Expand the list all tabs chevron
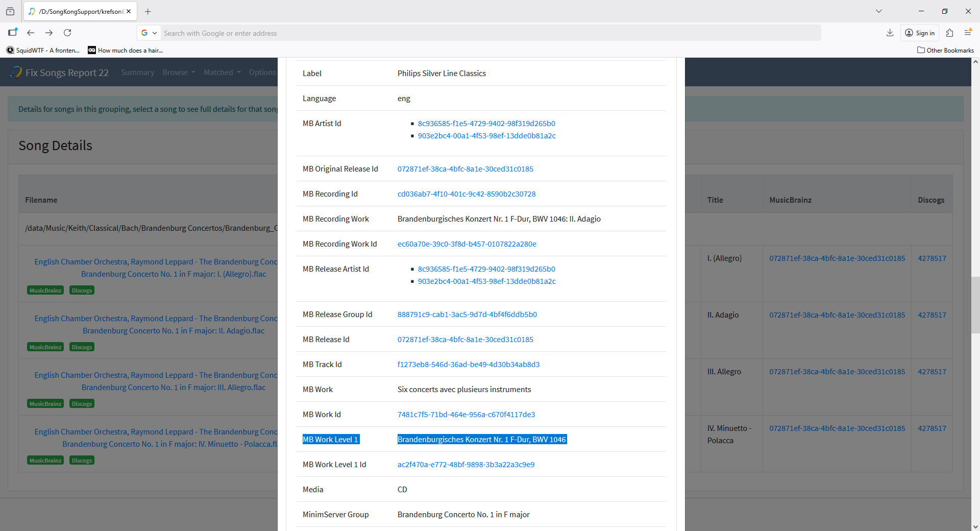This screenshot has width=980, height=531. (x=879, y=11)
